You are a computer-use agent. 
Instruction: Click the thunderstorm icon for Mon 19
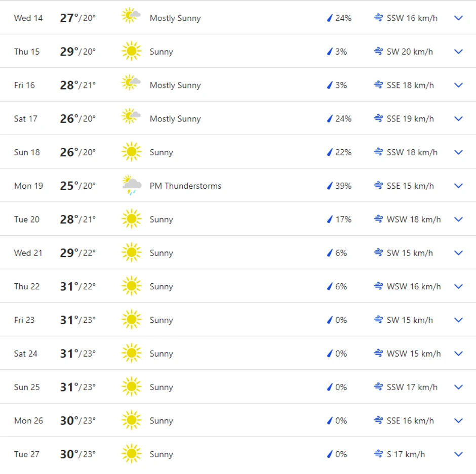tap(131, 186)
